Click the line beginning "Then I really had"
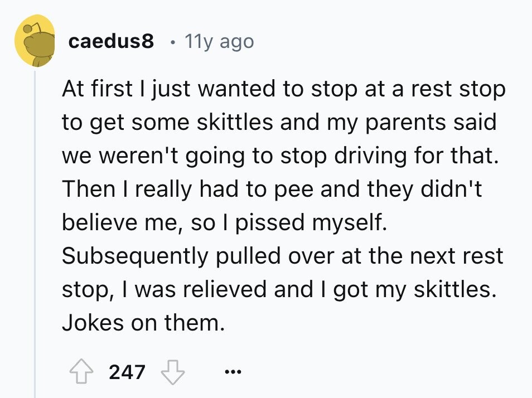The height and width of the screenshot is (398, 532). pyautogui.click(x=272, y=189)
